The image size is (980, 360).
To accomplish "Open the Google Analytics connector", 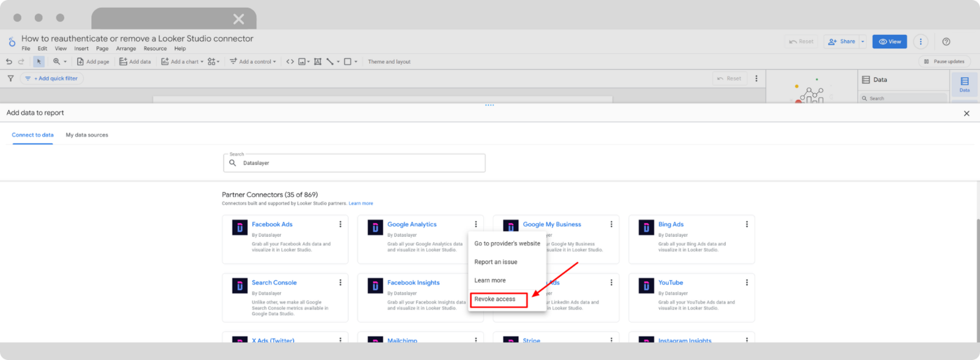I will tap(412, 224).
